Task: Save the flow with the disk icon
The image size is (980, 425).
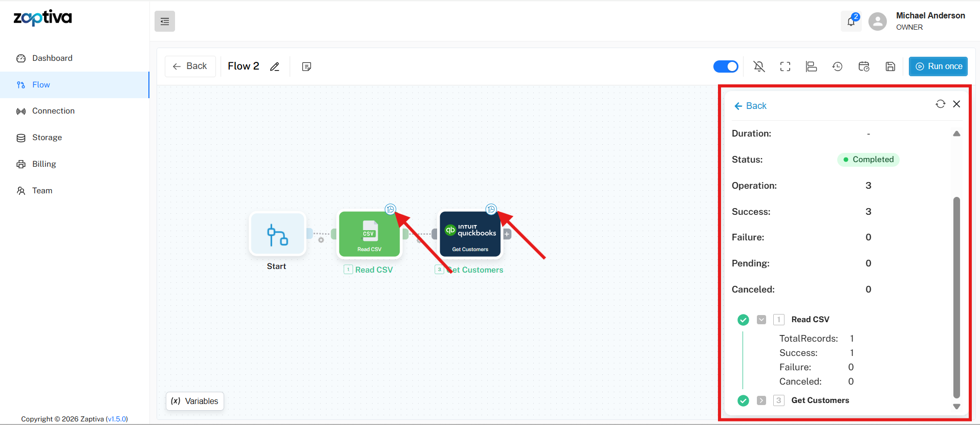Action: 890,66
